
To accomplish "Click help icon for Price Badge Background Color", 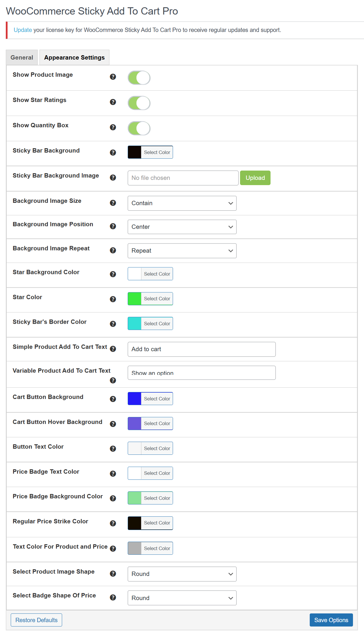I will 113,498.
